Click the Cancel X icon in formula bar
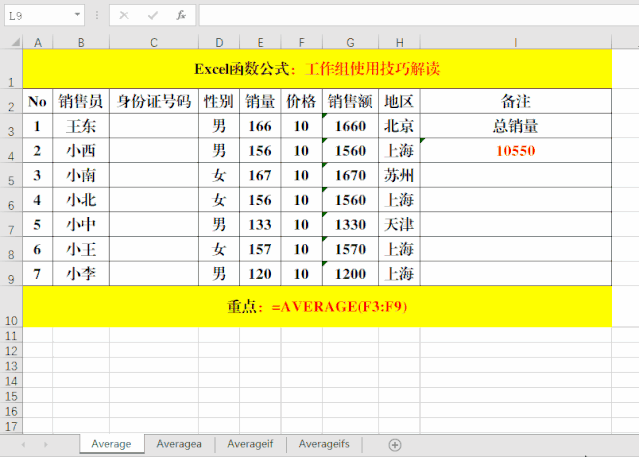Viewport: 639px width, 457px height. 124,16
